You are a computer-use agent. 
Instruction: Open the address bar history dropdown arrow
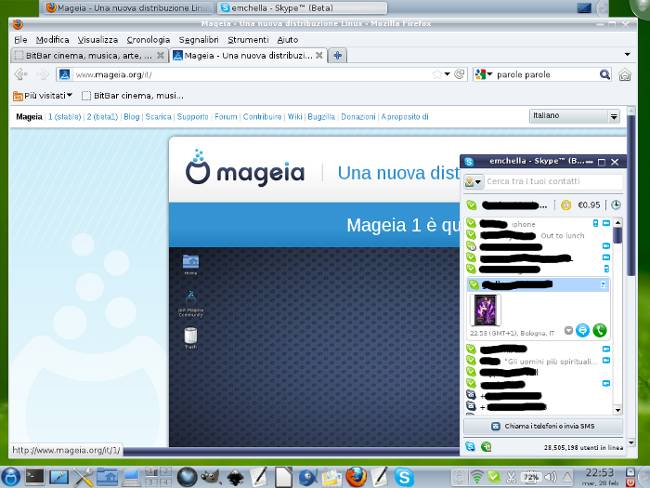(x=447, y=74)
